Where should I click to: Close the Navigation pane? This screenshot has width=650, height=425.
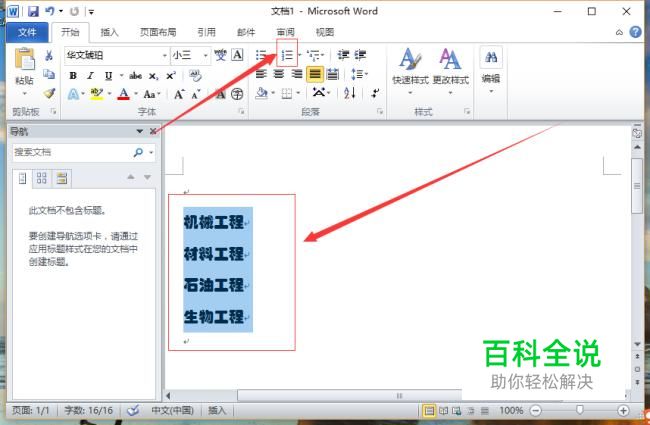tap(153, 131)
